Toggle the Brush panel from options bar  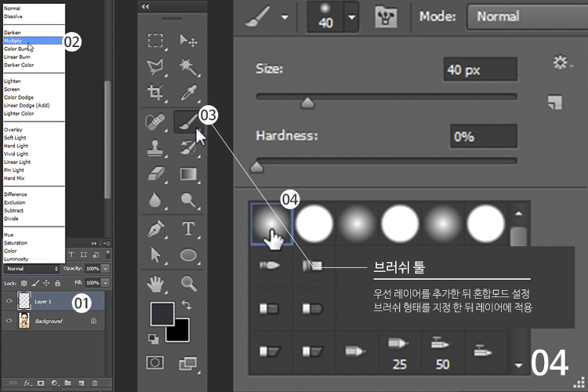click(386, 17)
